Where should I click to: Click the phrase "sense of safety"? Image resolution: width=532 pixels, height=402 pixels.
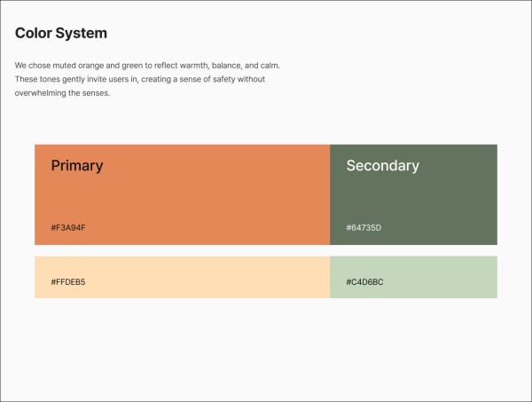201,80
